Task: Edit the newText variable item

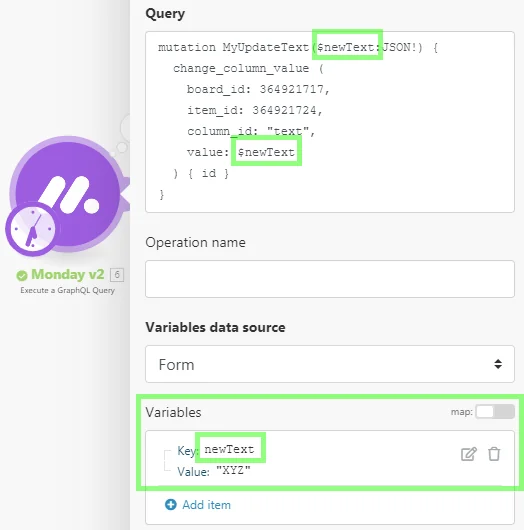Action: pos(469,454)
